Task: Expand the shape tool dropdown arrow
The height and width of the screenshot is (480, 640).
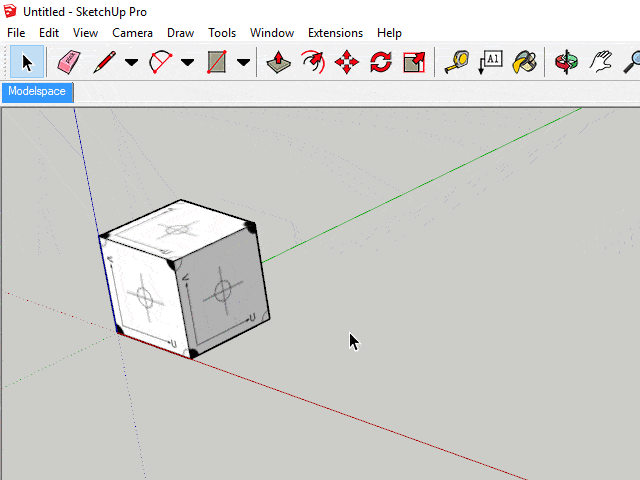Action: pos(243,63)
